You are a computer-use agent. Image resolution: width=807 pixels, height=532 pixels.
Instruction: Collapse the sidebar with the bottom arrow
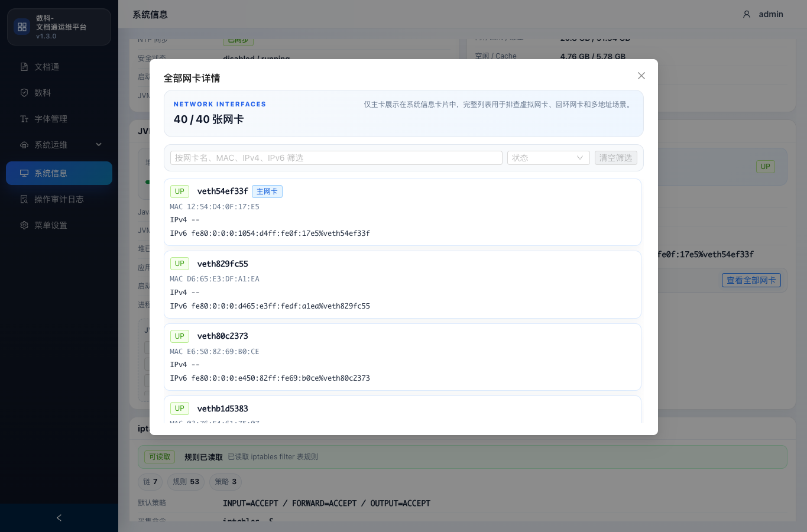coord(59,518)
